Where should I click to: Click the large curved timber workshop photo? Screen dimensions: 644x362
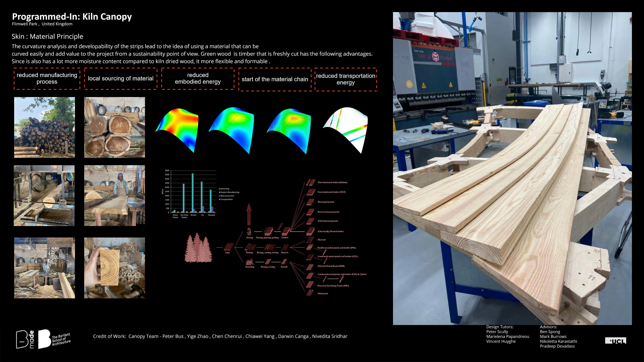(512, 169)
